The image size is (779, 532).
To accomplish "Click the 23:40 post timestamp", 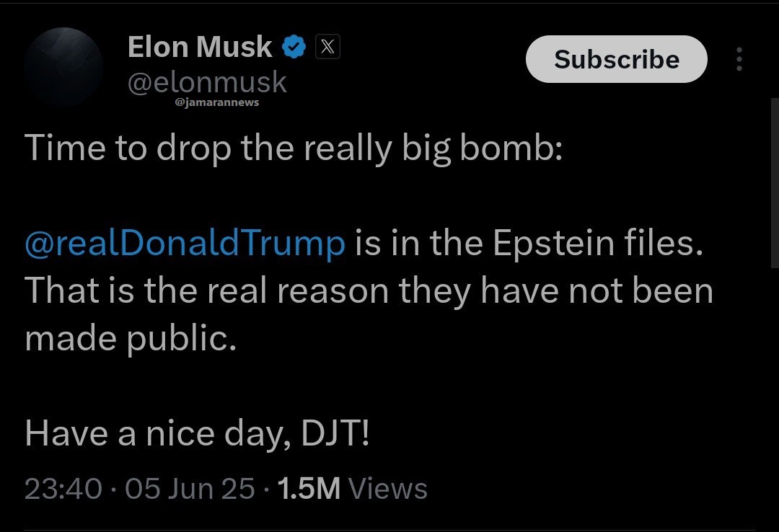I will pos(63,489).
